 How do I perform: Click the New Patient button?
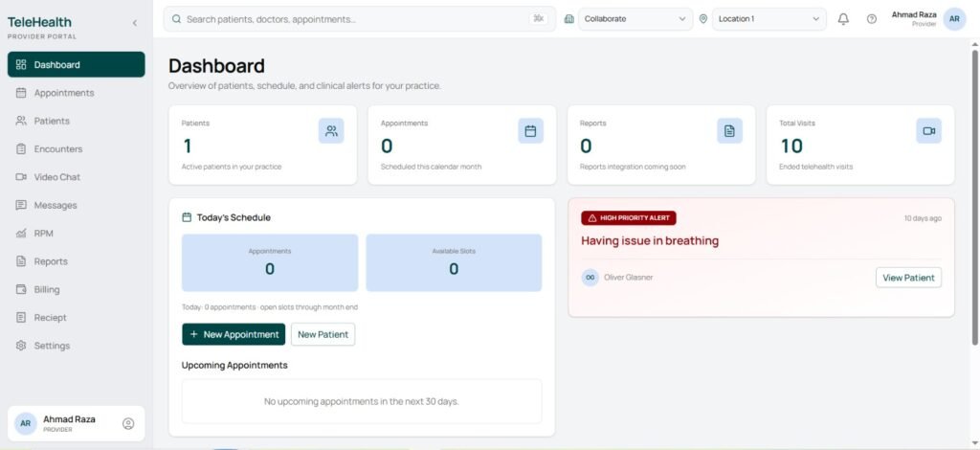click(323, 334)
